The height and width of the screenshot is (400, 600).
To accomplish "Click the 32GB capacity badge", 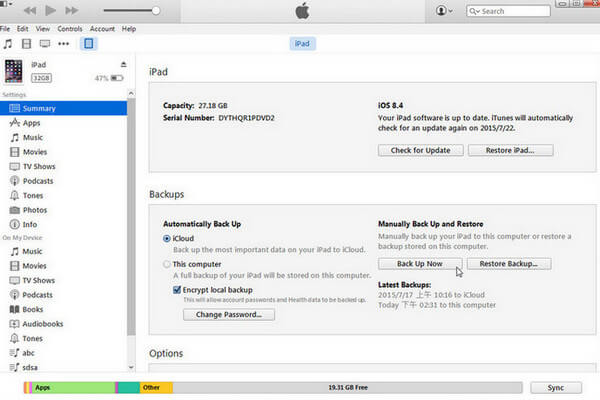I will (x=41, y=78).
